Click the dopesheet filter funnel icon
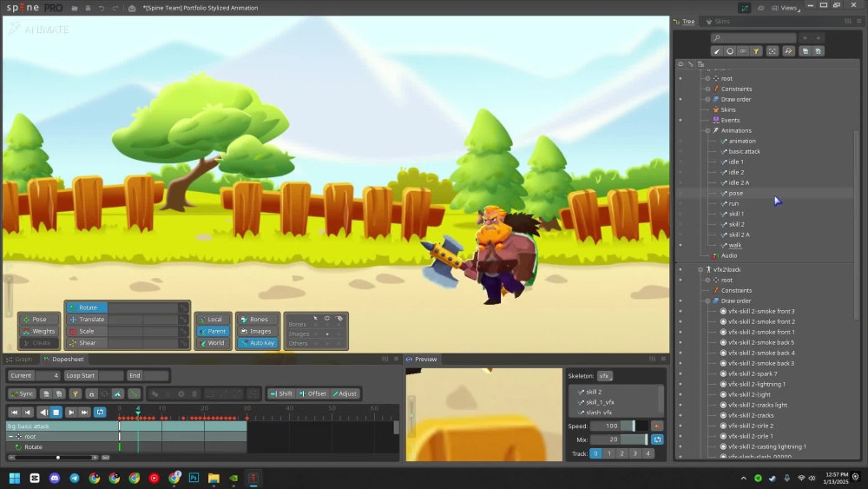 [76, 393]
